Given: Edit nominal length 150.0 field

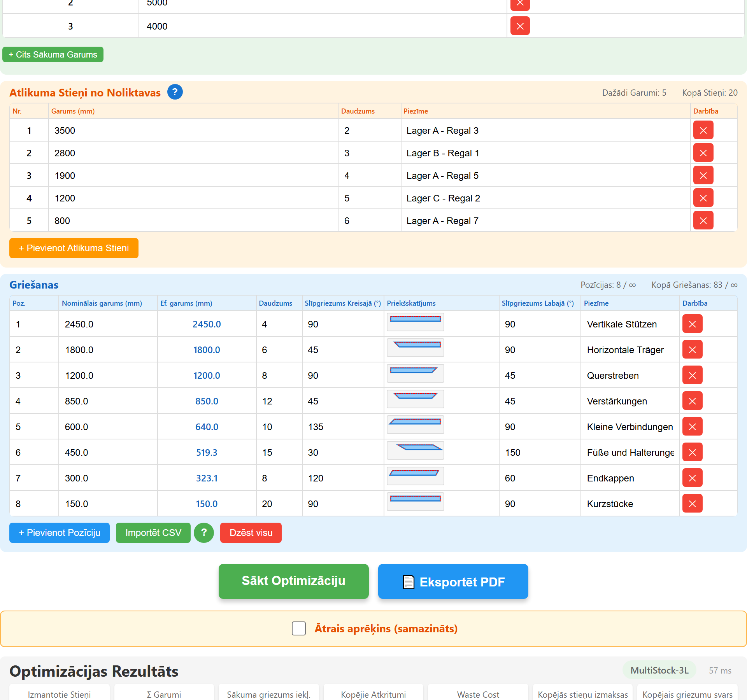Looking at the screenshot, I should [x=108, y=504].
